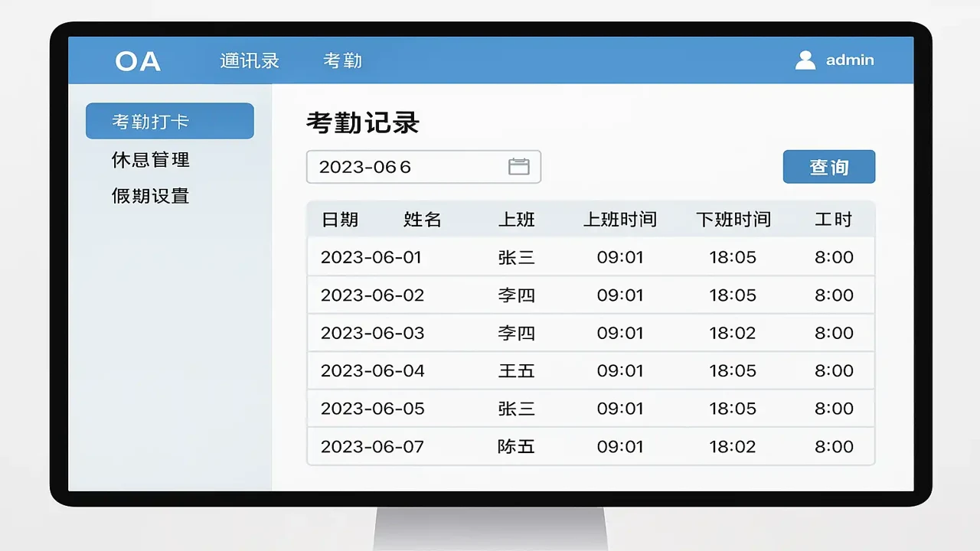This screenshot has width=980, height=551.
Task: Click 张三 in the 2023-06-01 row
Action: click(x=517, y=258)
